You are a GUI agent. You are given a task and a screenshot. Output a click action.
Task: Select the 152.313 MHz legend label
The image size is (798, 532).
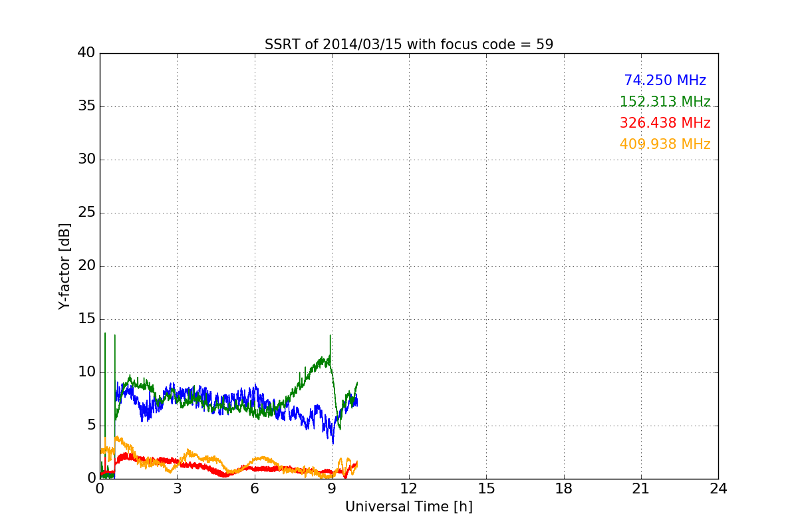[665, 102]
